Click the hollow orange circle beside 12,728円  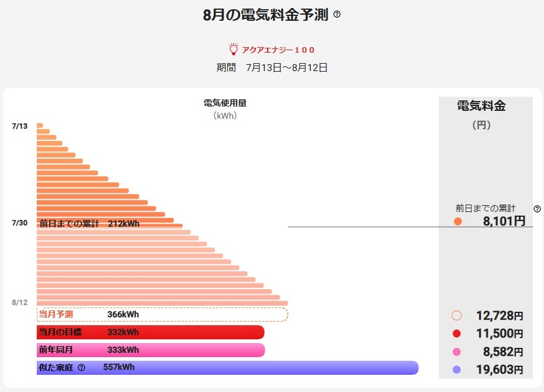click(456, 316)
